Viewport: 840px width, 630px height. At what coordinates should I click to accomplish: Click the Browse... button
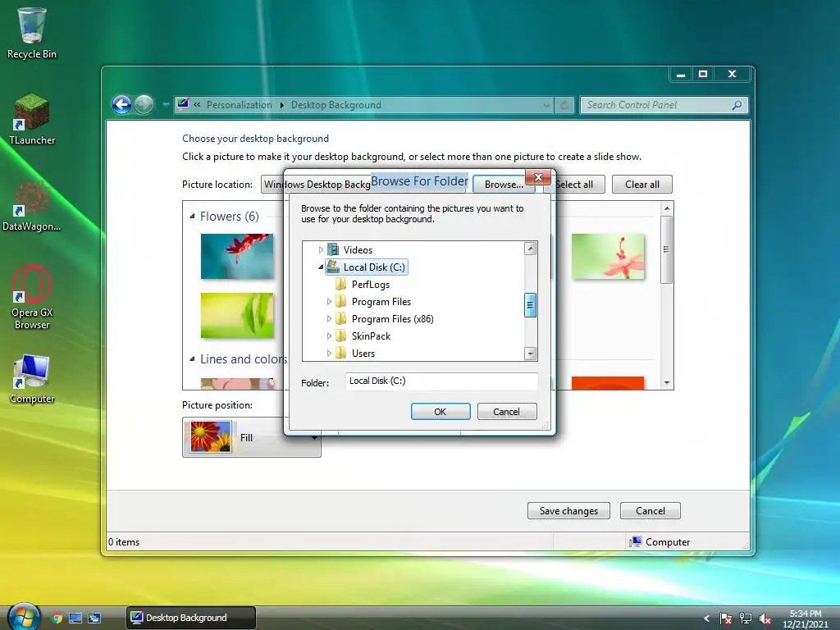pos(504,185)
